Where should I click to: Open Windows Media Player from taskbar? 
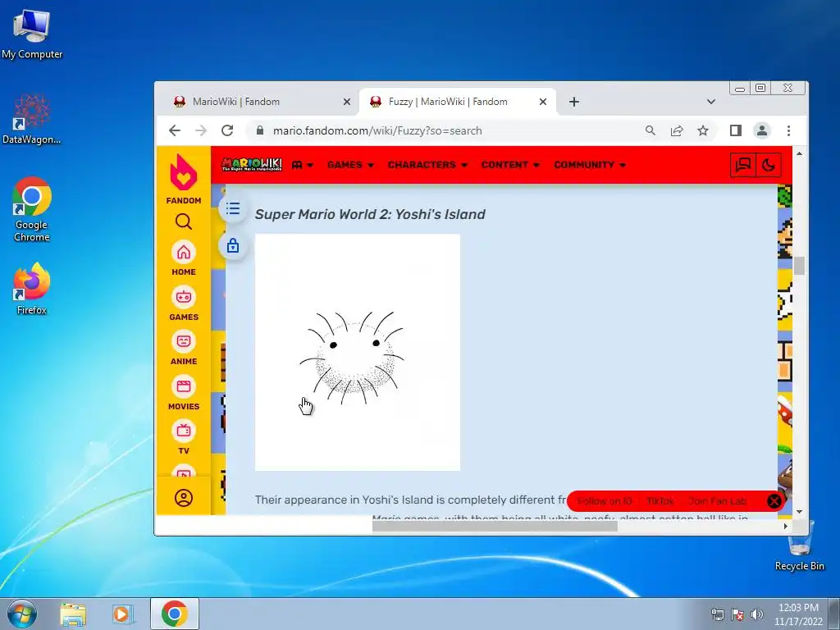click(123, 614)
